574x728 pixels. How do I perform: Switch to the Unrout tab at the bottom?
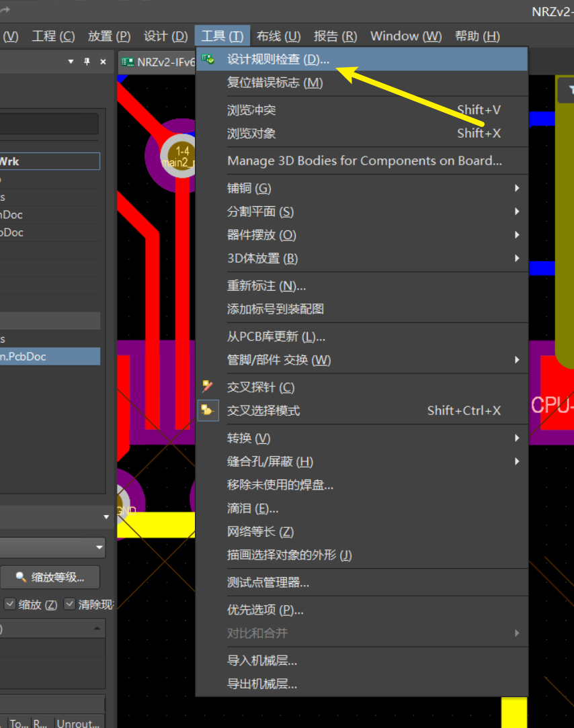pyautogui.click(x=78, y=723)
